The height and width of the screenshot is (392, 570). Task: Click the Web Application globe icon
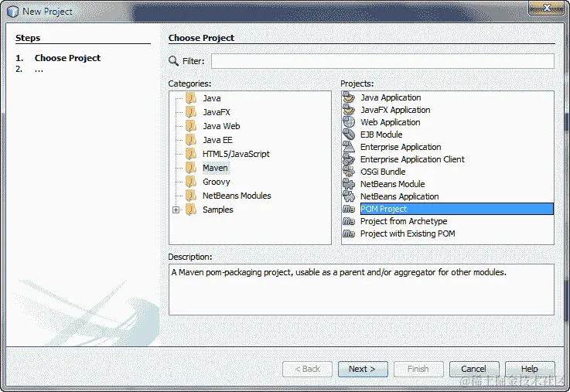[x=349, y=122]
